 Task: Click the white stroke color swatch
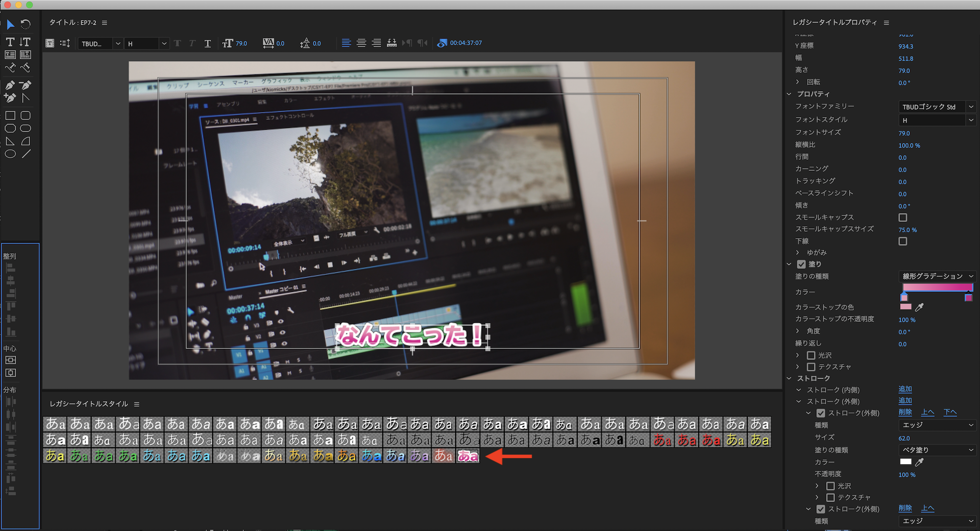[x=906, y=462]
